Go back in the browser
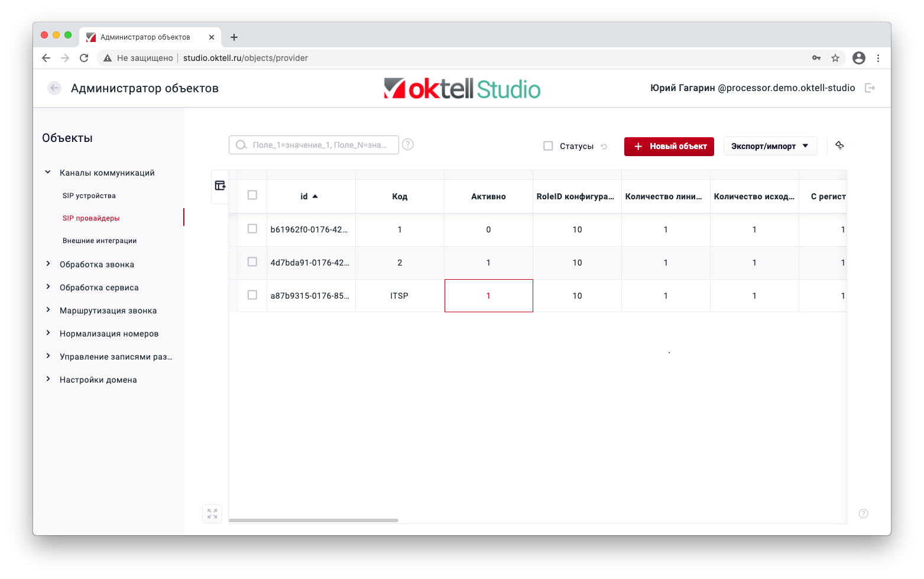 pos(46,58)
